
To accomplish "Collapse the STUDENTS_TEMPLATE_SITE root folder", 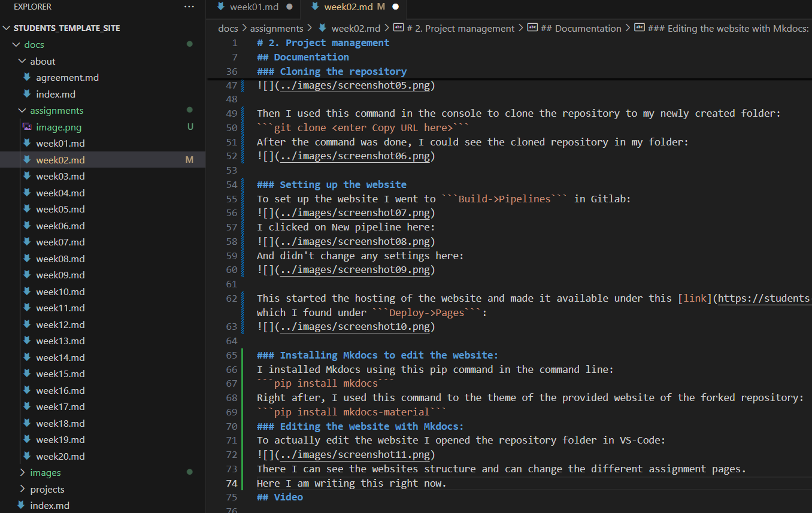I will coord(7,28).
